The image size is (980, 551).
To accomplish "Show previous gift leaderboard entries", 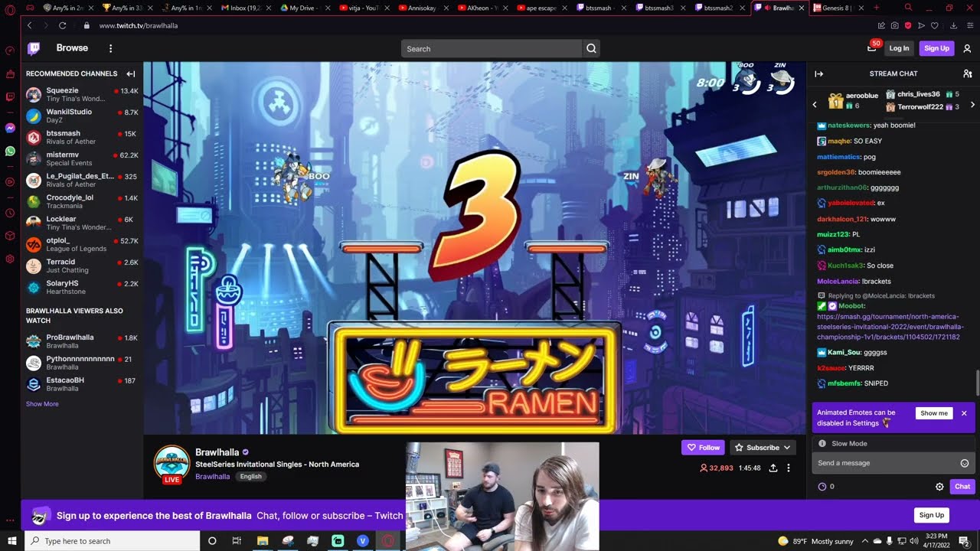I will pyautogui.click(x=815, y=104).
